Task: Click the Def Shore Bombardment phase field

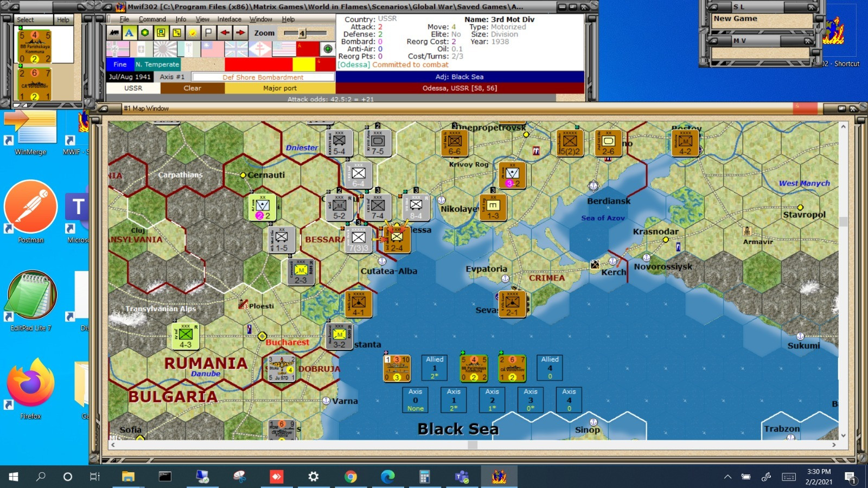Action: tap(263, 77)
